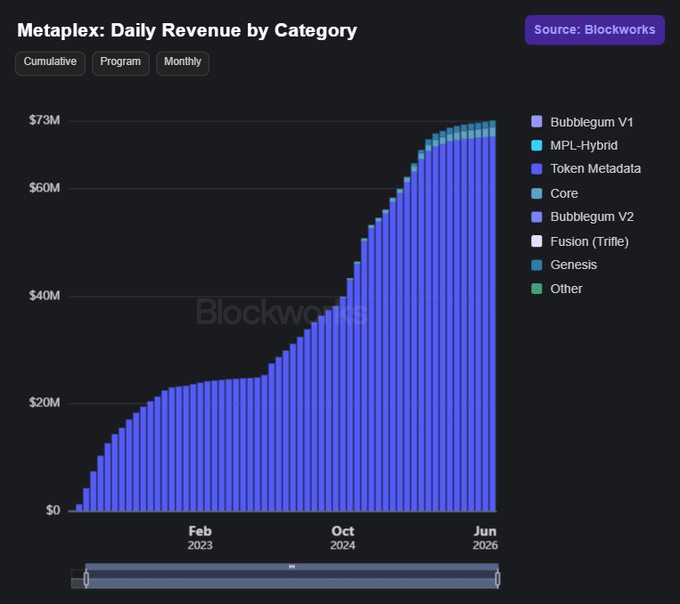Viewport: 680px width, 604px height.
Task: Toggle the Bubblegum V2 legend swatch
Action: point(536,217)
